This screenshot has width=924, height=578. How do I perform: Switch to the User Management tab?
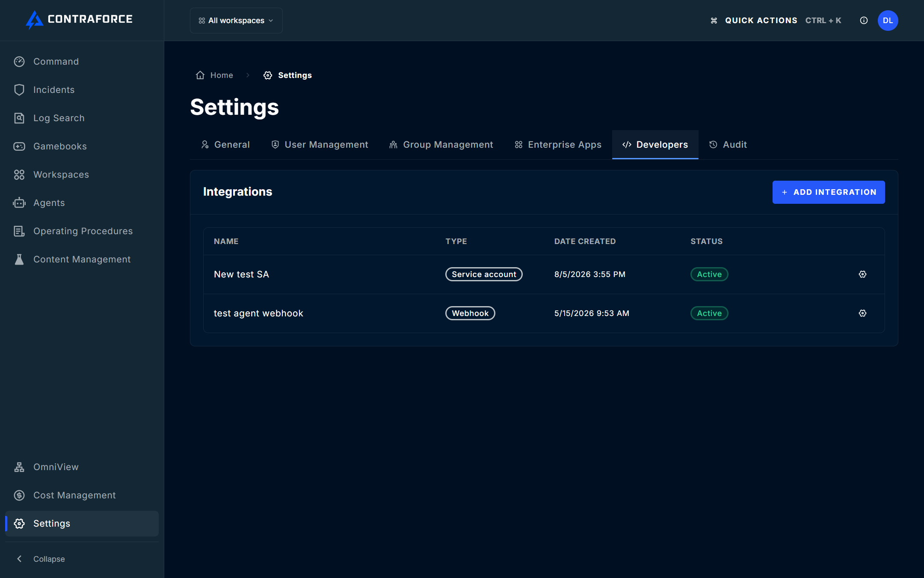(320, 145)
